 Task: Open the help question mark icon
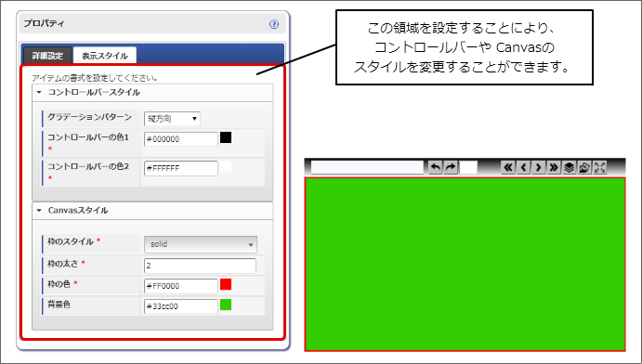274,24
